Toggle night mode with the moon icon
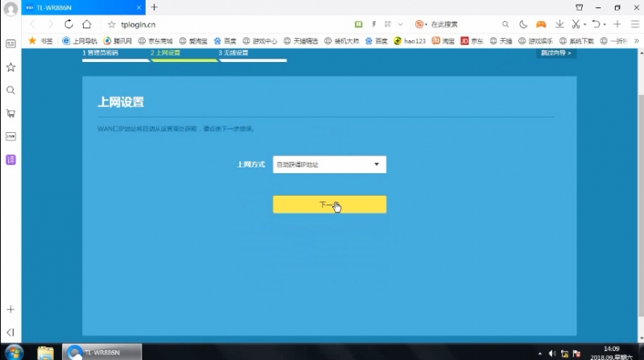This screenshot has width=644, height=360. click(x=522, y=24)
